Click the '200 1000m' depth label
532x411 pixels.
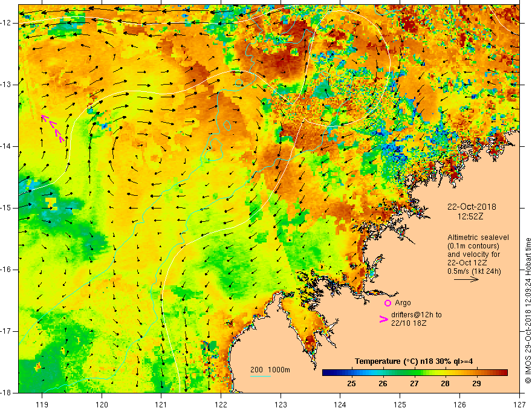[x=270, y=370]
